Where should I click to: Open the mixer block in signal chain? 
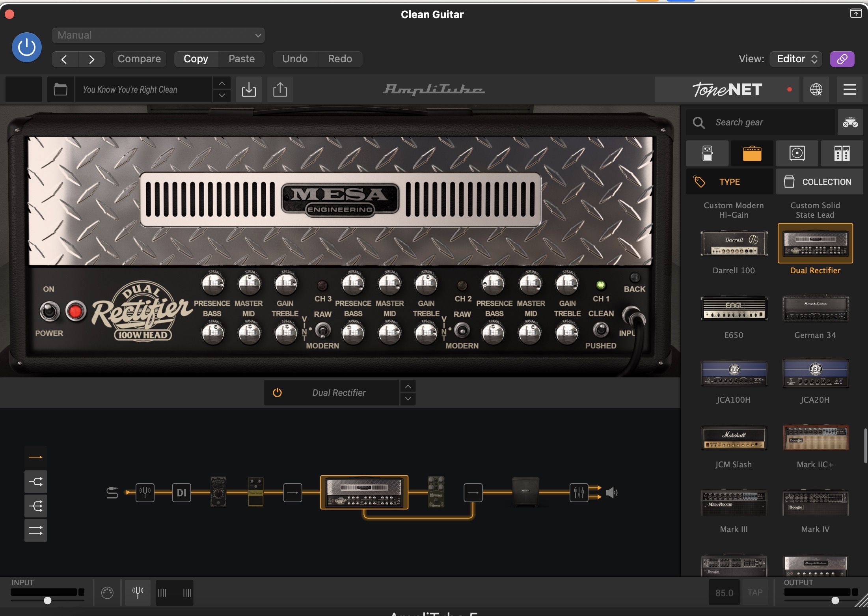tap(579, 493)
